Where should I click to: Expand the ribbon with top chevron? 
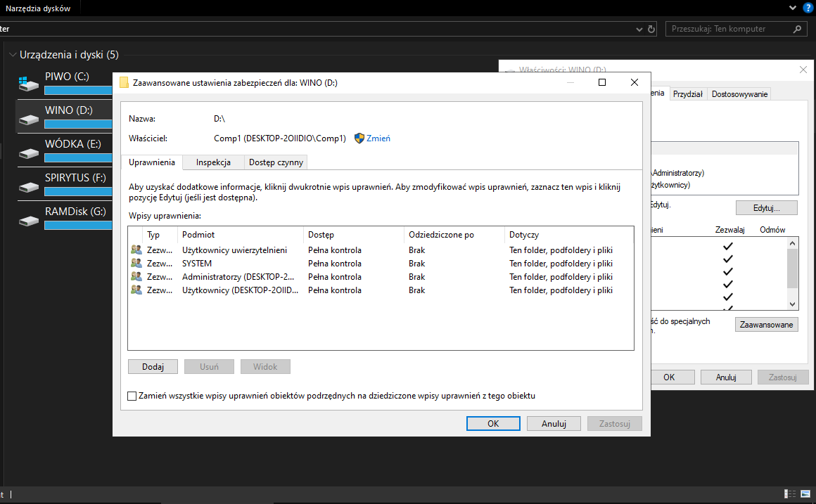793,8
